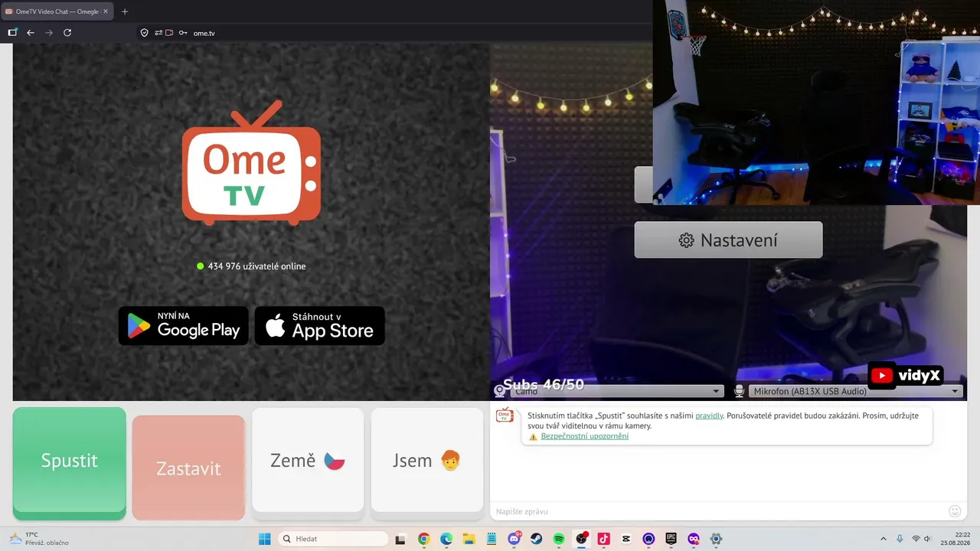Click the microphone icon beside Mikrofon dropdown
Screen dimensions: 980x551
(739, 391)
